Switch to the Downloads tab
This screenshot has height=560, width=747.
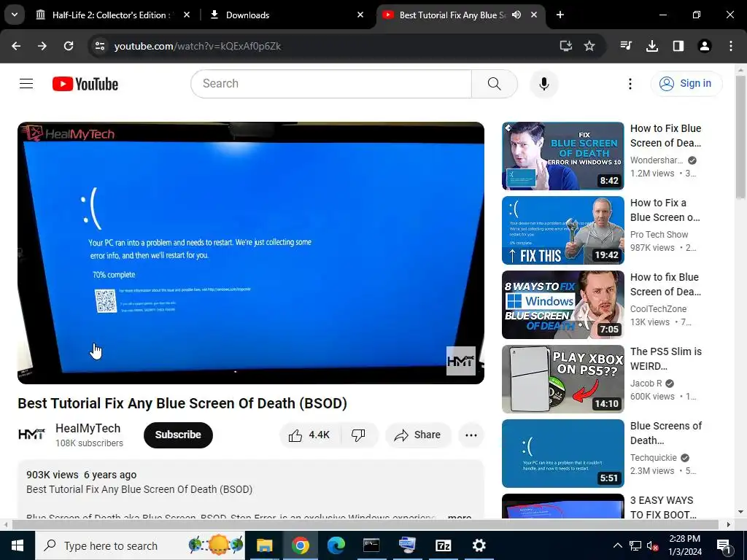286,15
